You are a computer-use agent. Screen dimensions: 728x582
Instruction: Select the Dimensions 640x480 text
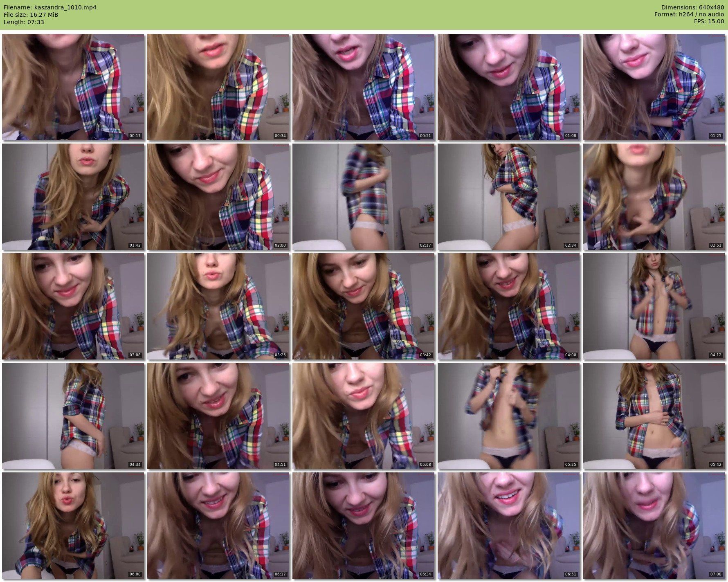(x=693, y=7)
